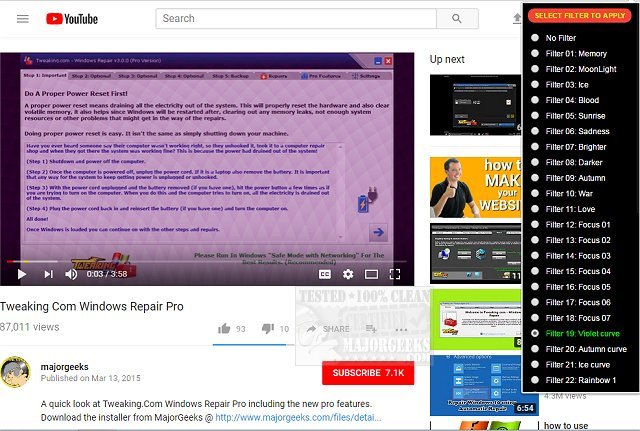Screen dimensions: 640x431
Task: Select Filter 01: Memory
Action: click(x=569, y=53)
